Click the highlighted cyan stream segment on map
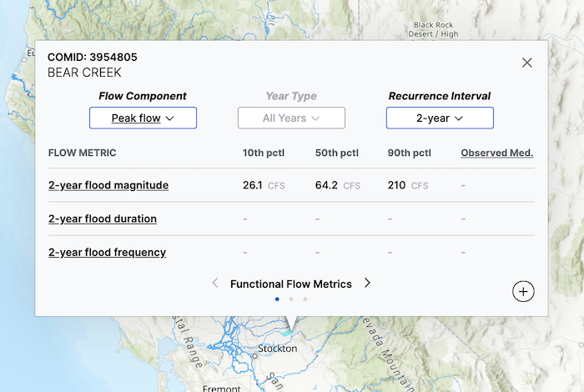This screenshot has height=392, width=584. point(287,332)
